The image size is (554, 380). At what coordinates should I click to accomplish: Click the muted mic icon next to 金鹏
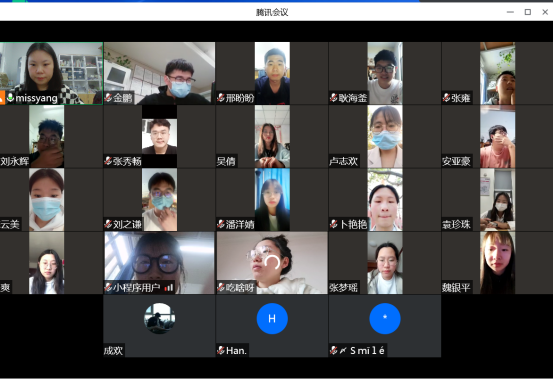[x=108, y=98]
